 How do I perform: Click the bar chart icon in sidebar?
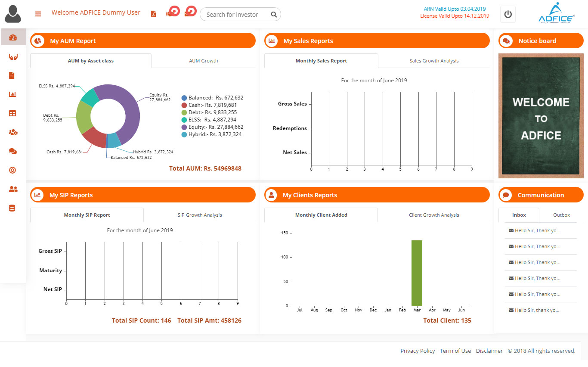tap(12, 94)
